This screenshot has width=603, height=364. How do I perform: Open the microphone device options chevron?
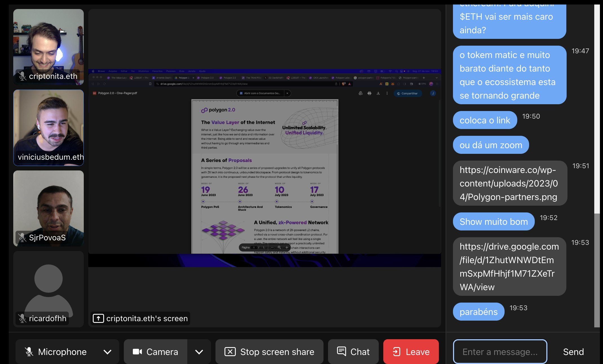[x=107, y=352]
